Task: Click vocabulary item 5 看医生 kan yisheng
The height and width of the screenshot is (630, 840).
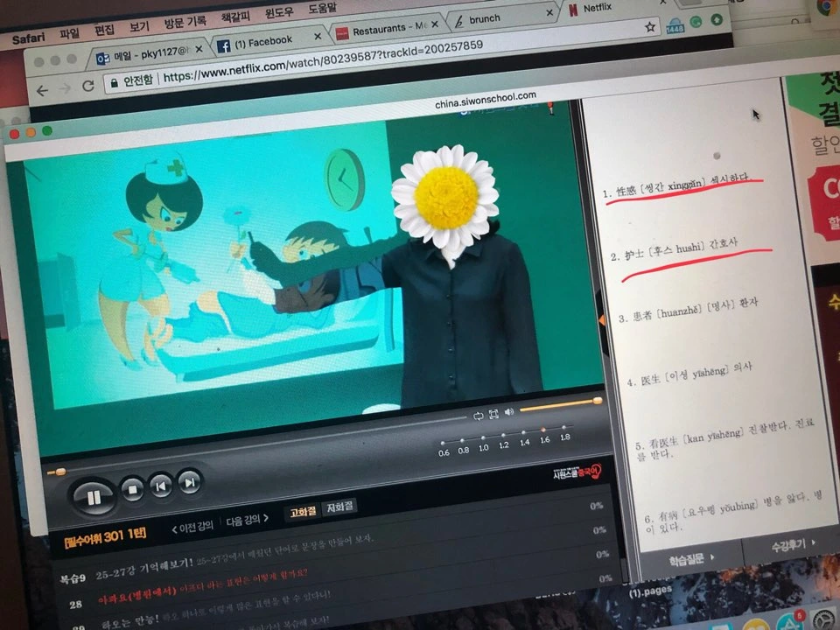Action: (724, 439)
